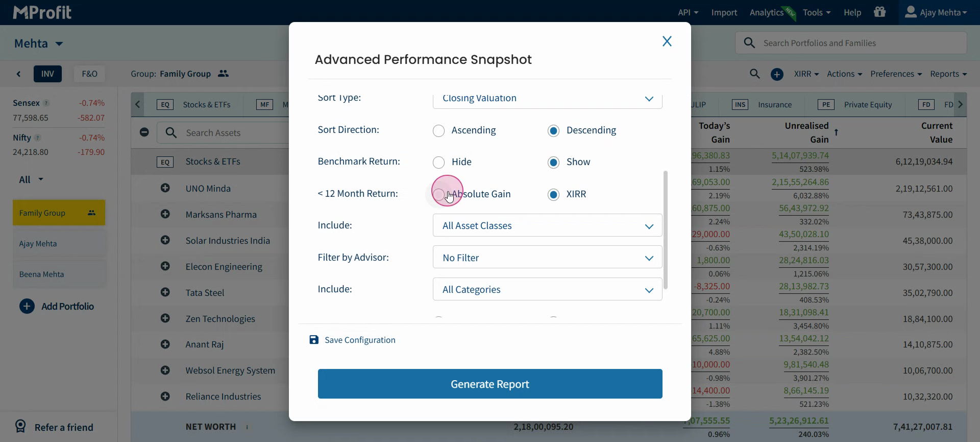
Task: Collapse all using the minus circle icon
Action: click(x=144, y=132)
